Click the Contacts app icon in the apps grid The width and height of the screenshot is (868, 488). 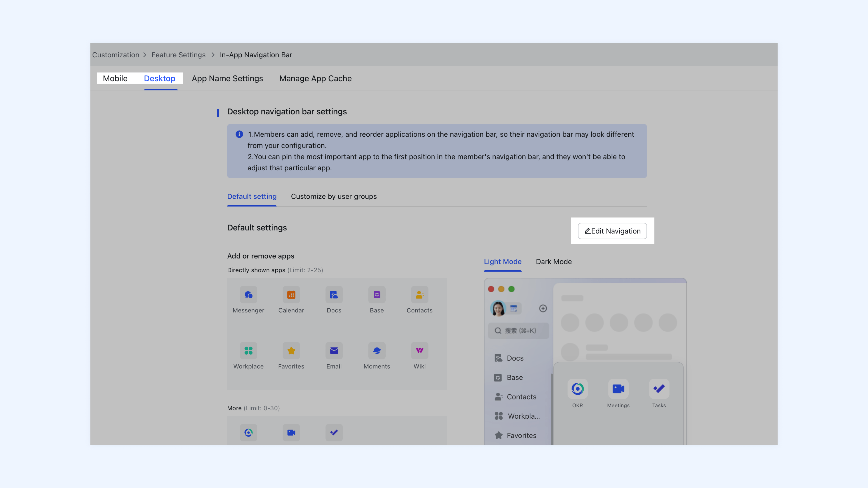(420, 295)
